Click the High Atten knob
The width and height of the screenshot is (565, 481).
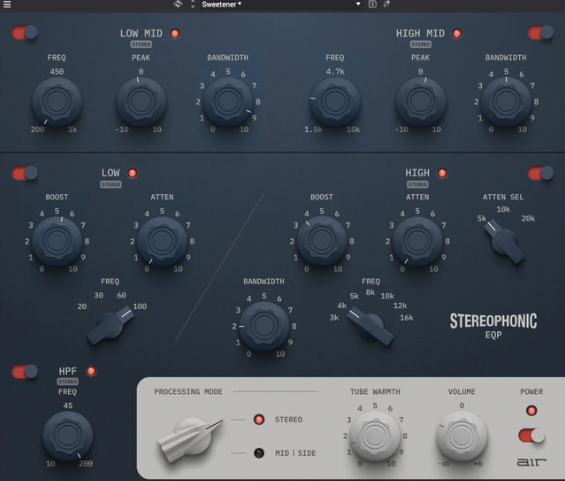pyautogui.click(x=417, y=241)
